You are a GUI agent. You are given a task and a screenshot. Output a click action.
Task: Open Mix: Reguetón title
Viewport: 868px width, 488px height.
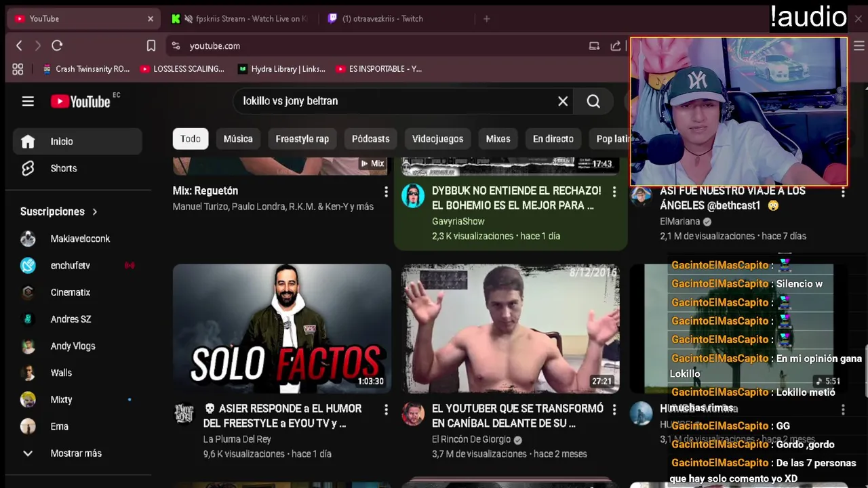(205, 191)
